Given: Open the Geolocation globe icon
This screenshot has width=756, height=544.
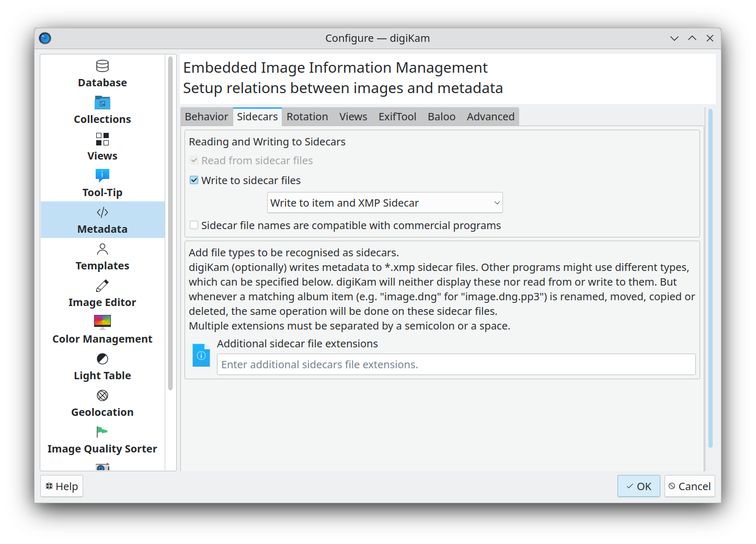Looking at the screenshot, I should tap(102, 395).
